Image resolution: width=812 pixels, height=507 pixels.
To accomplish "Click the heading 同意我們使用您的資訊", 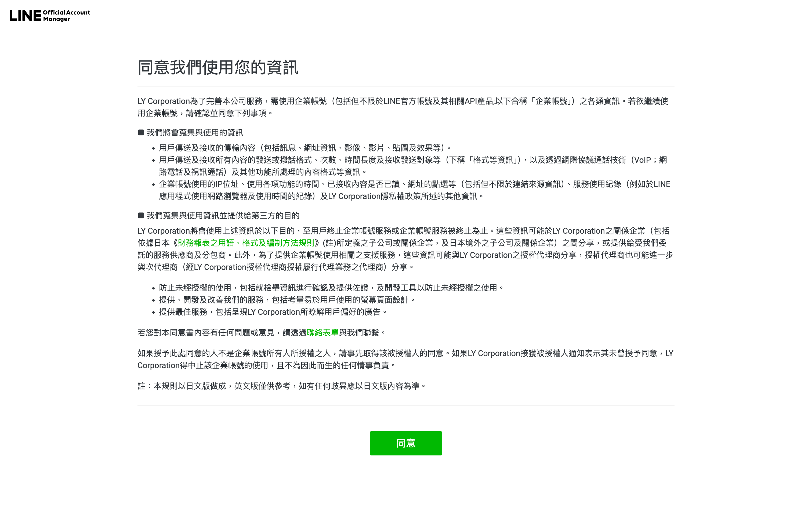I will [x=218, y=67].
